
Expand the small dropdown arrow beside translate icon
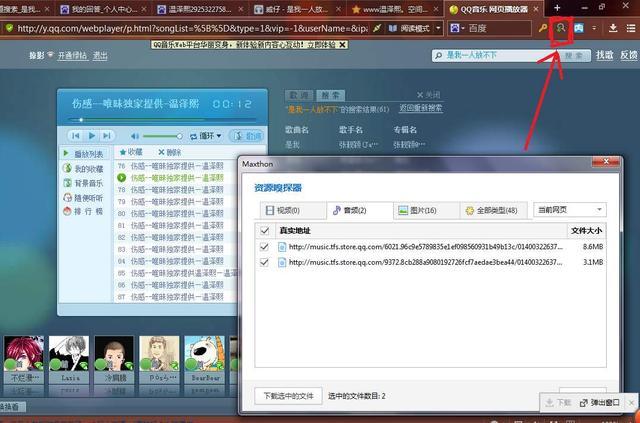click(x=594, y=28)
